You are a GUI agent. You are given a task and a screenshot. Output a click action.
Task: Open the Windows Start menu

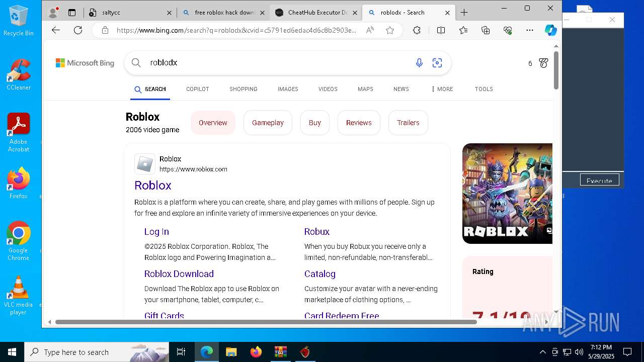click(x=12, y=352)
